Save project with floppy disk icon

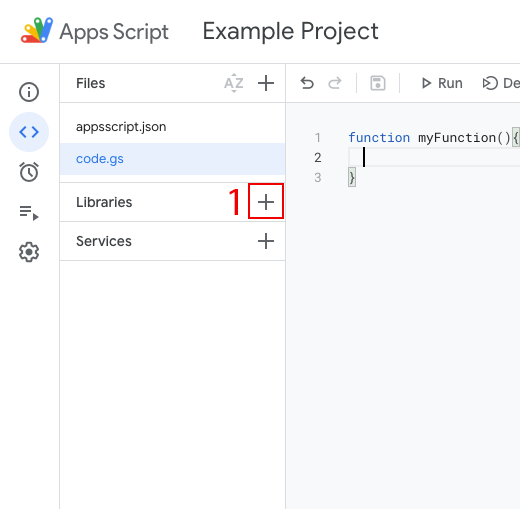[x=378, y=83]
